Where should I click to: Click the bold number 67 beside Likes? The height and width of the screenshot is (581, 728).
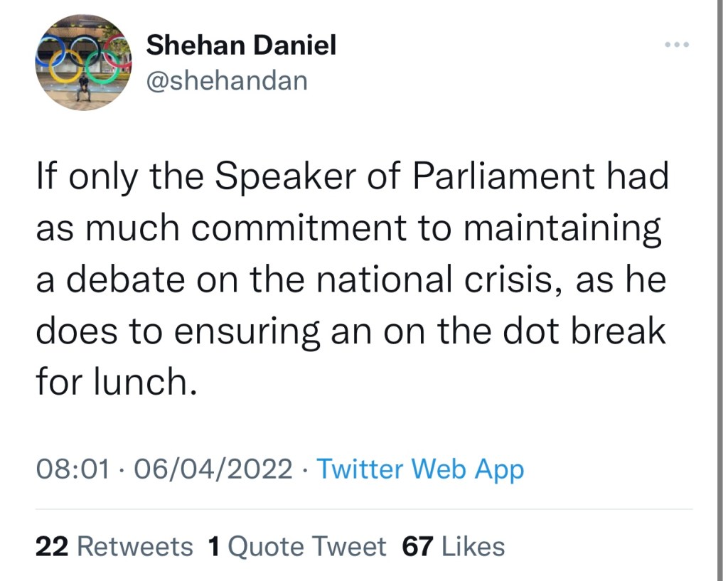(x=418, y=546)
